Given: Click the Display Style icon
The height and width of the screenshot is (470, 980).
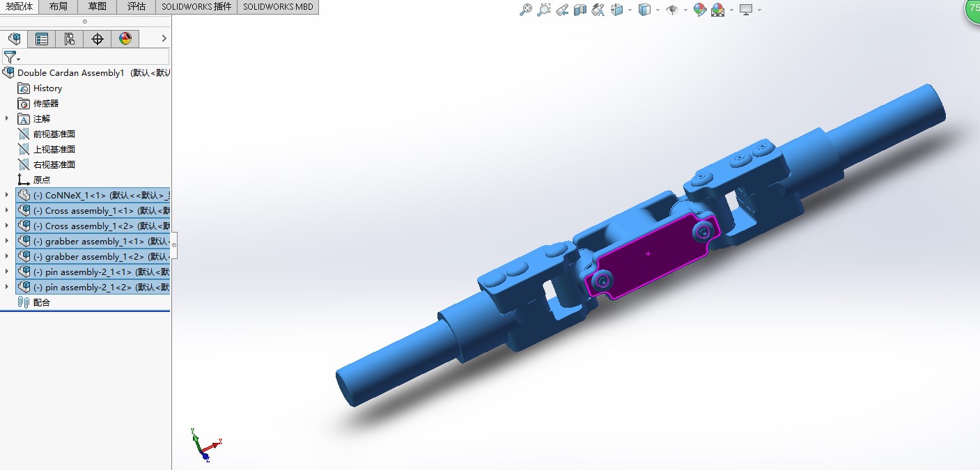Looking at the screenshot, I should pyautogui.click(x=645, y=10).
